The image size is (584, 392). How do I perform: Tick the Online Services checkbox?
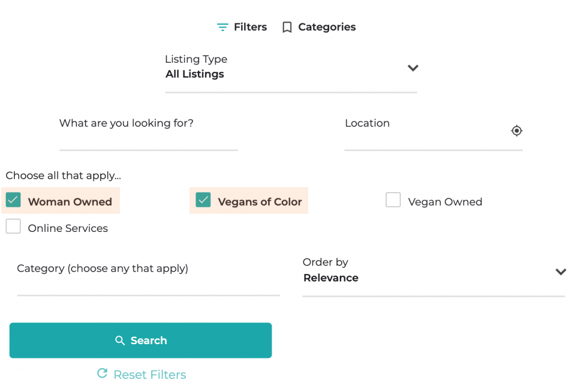pos(13,226)
